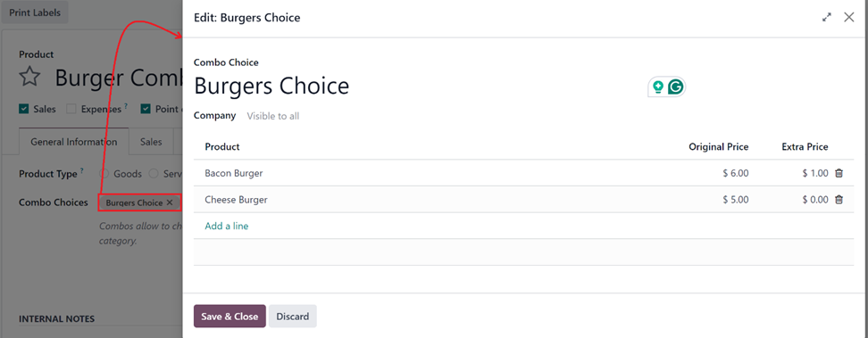868x338 pixels.
Task: Save and close the combo choice
Action: 230,317
